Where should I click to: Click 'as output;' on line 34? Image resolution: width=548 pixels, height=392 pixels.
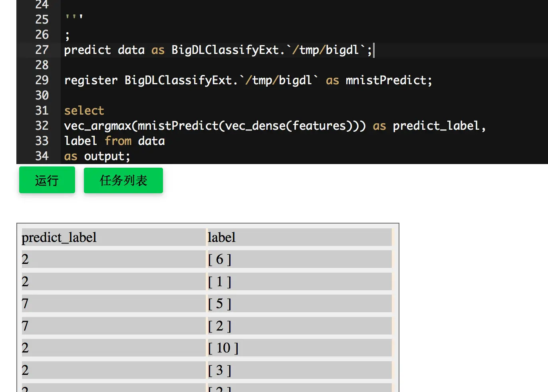97,156
